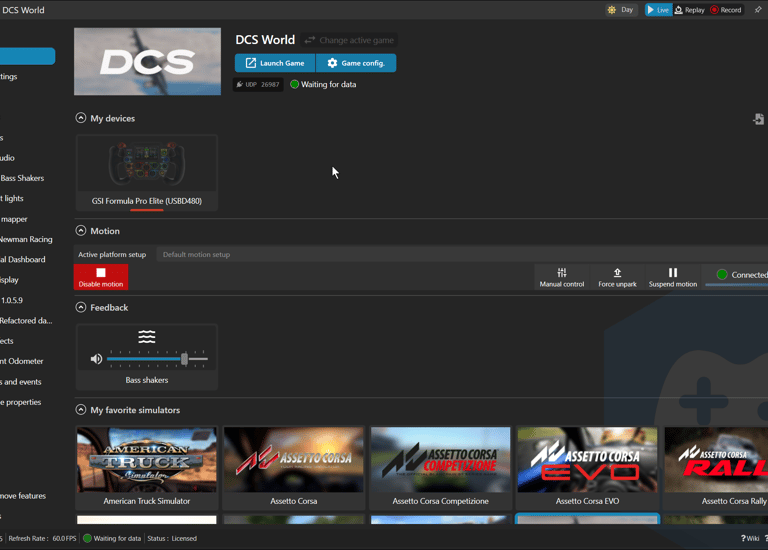Click the DCS game banner image
Image resolution: width=768 pixels, height=550 pixels.
click(x=147, y=61)
